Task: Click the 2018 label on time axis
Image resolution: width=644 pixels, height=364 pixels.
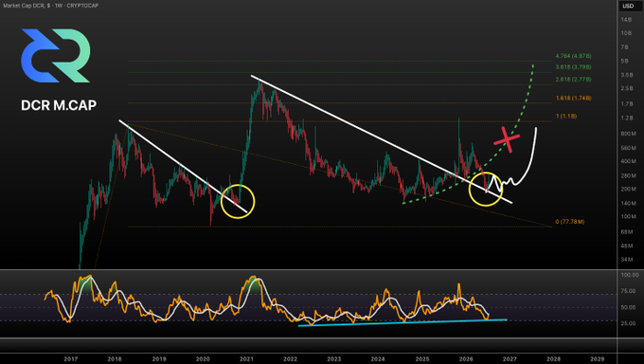Action: (x=115, y=359)
